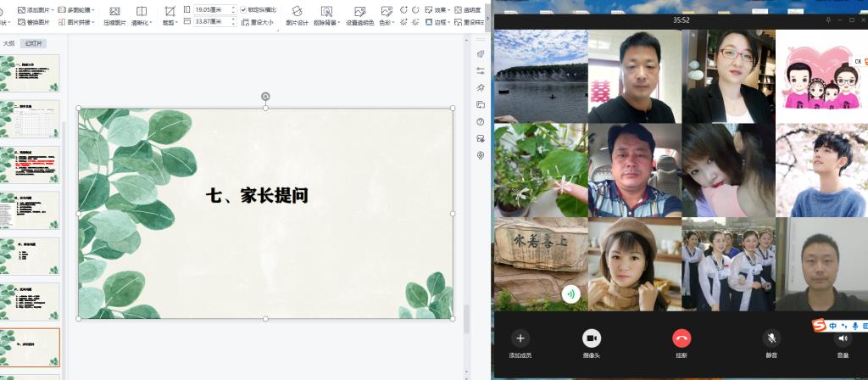Expand the 边框 dropdown arrow
Screen dimensions: 868x380
coord(449,22)
